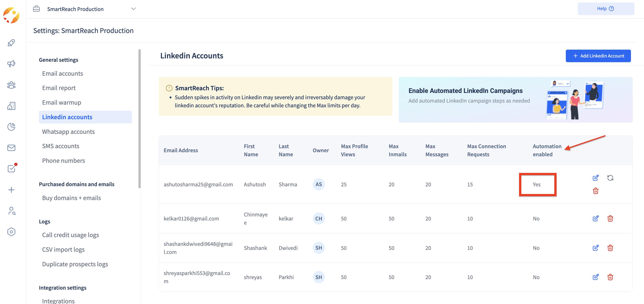The width and height of the screenshot is (644, 304).
Task: Open the people group prospects icon
Action: click(11, 85)
